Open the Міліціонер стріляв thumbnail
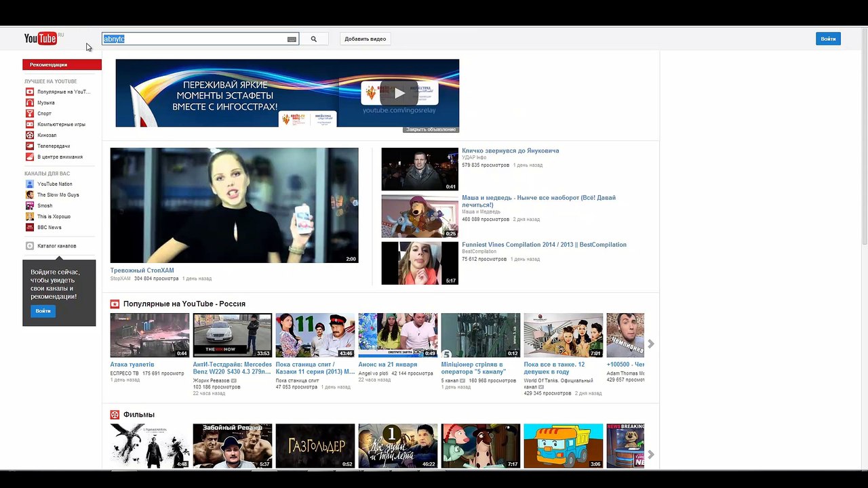 coord(481,335)
